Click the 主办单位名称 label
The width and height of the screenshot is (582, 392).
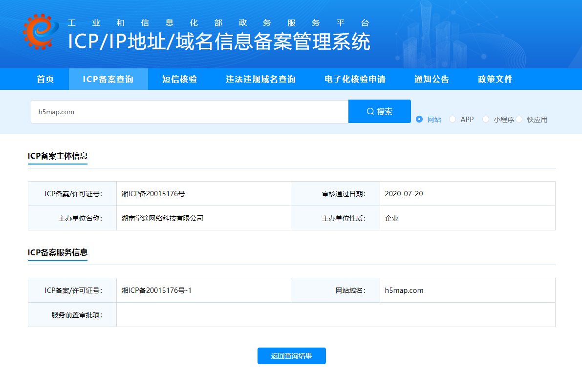pos(81,218)
